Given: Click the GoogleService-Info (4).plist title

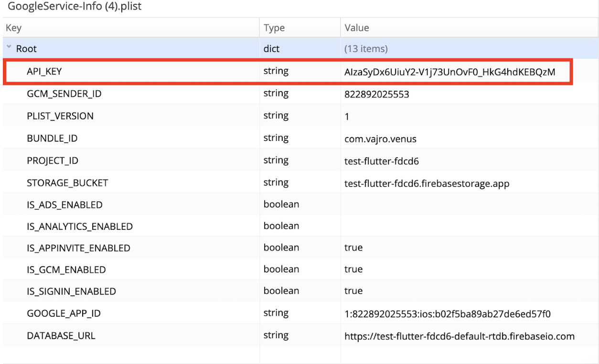Looking at the screenshot, I should pos(75,7).
